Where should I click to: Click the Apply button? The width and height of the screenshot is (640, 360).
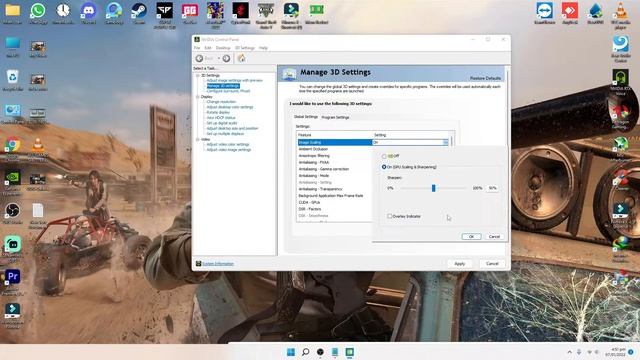point(460,264)
